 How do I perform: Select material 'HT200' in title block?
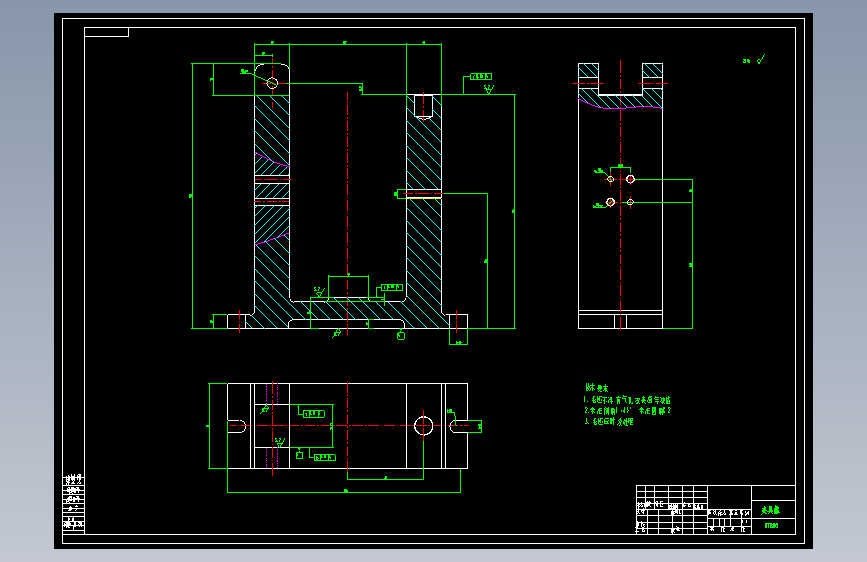(771, 525)
